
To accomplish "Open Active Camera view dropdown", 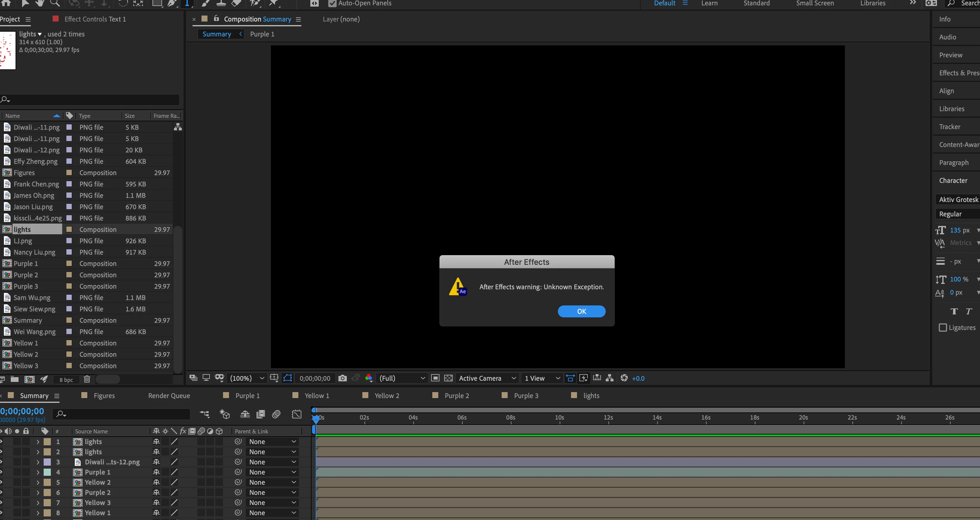I will tap(487, 378).
